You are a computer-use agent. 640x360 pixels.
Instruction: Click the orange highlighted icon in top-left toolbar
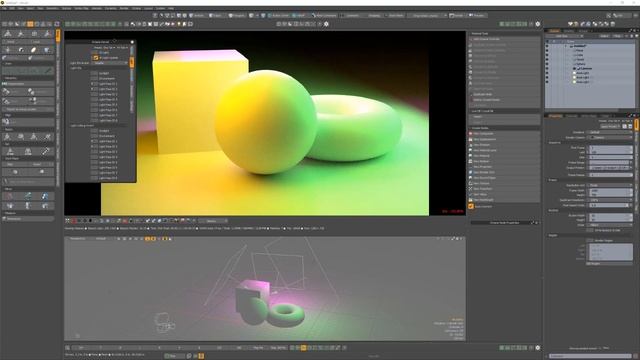coord(30,24)
